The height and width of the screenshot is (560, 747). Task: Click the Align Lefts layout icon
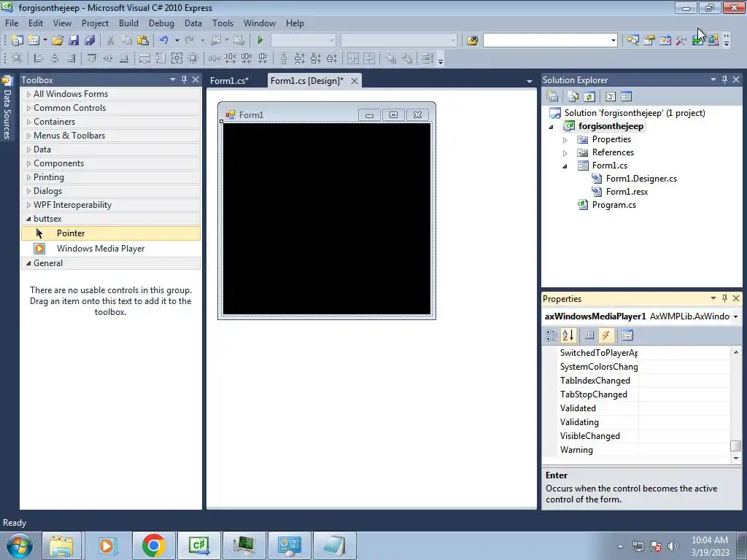[x=39, y=58]
